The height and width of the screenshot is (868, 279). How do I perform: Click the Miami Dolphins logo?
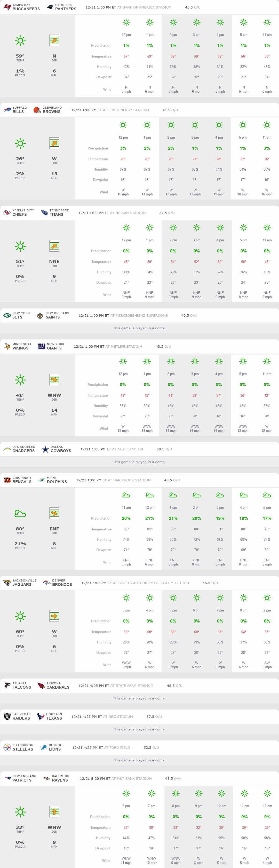click(42, 480)
